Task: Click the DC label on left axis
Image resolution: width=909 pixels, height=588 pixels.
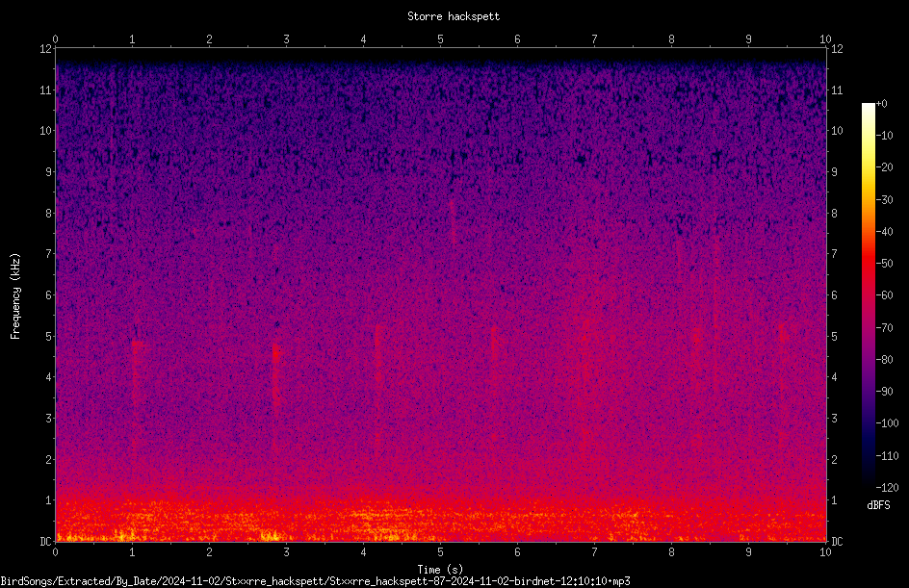Action: pyautogui.click(x=45, y=541)
